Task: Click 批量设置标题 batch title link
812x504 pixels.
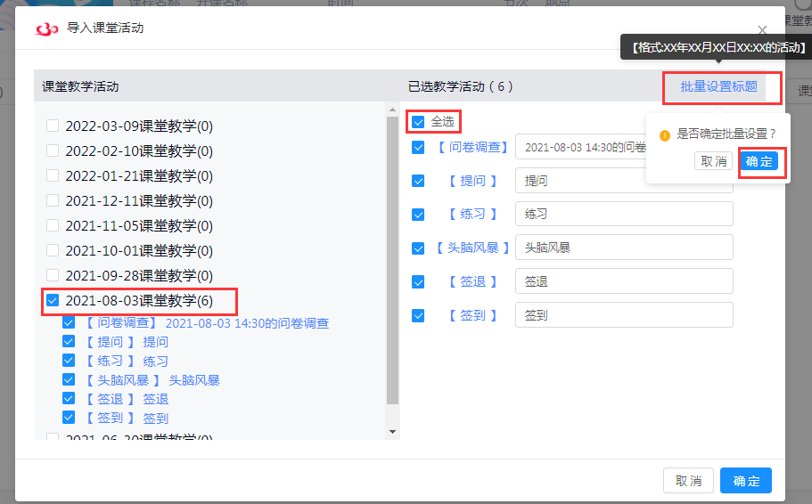Action: point(718,86)
